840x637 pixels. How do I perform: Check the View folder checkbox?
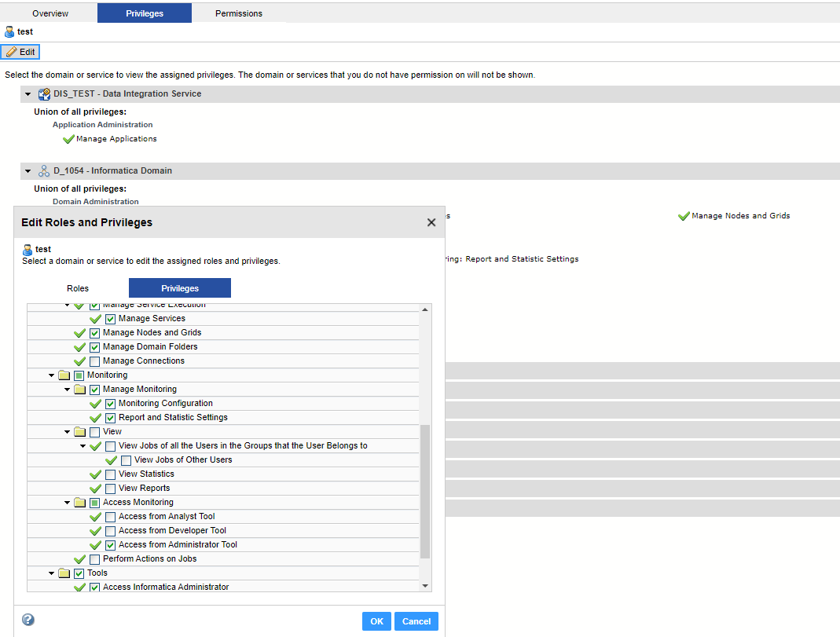click(95, 432)
